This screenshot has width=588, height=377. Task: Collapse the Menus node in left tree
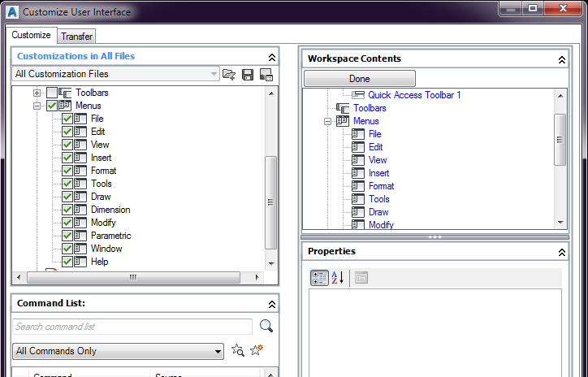tap(37, 106)
